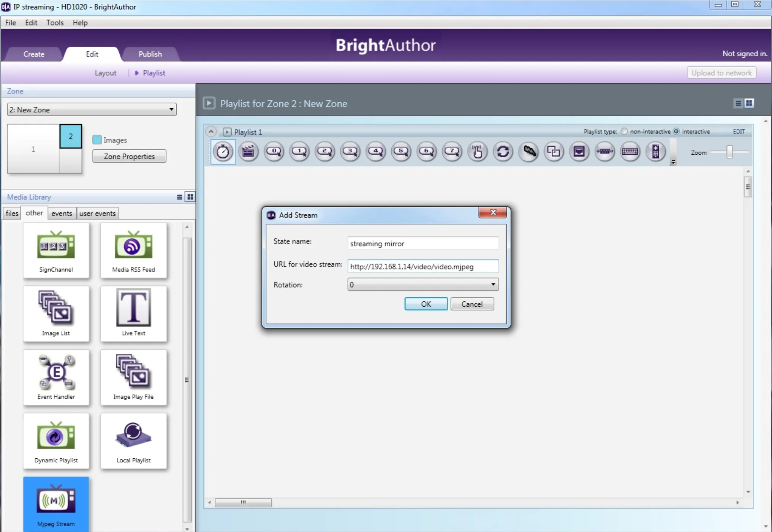Switch Media Library to list view

coord(180,197)
